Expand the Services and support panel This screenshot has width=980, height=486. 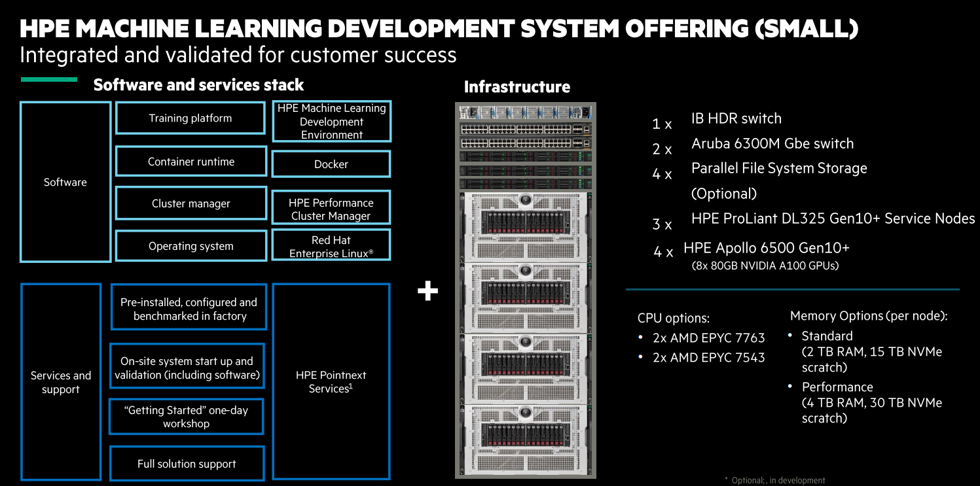coord(60,382)
